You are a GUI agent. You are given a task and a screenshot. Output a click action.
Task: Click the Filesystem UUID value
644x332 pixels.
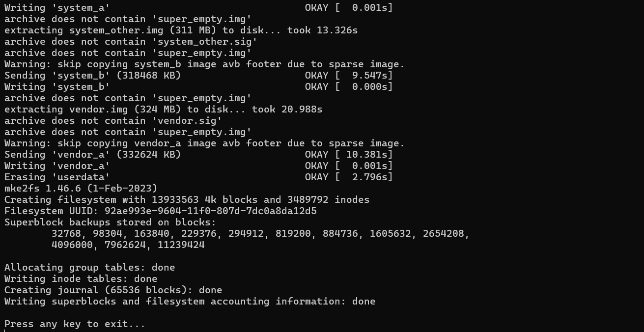[210, 211]
